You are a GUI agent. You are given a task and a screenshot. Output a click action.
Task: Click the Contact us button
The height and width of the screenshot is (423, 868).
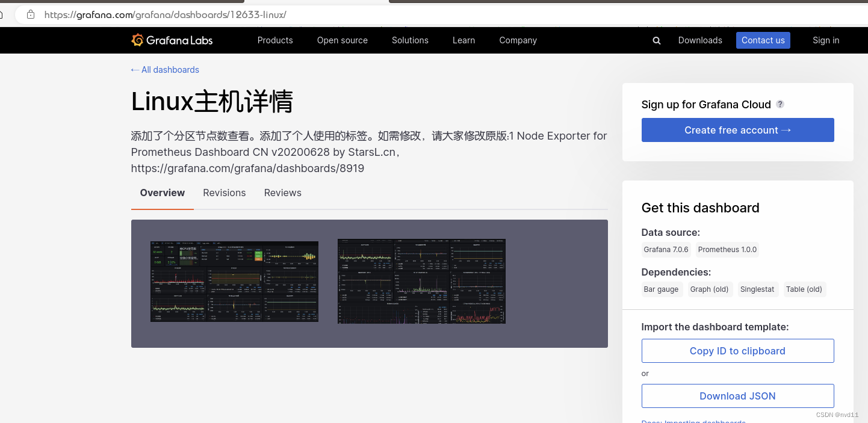click(x=763, y=40)
